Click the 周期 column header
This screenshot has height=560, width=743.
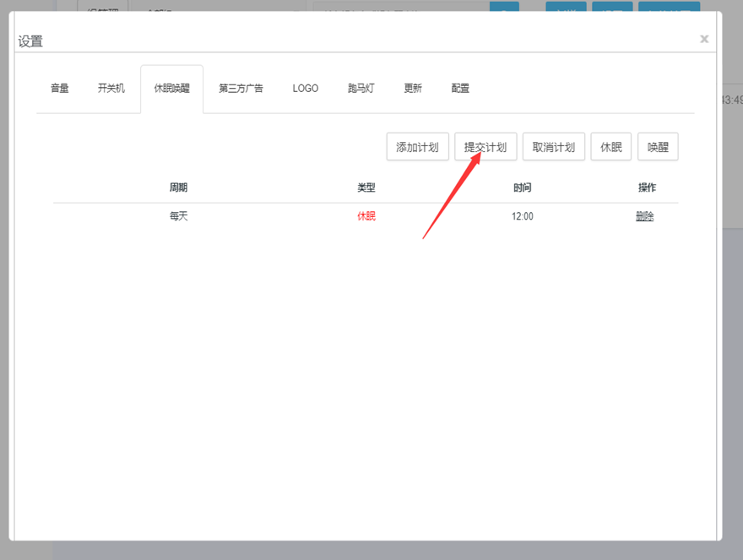[178, 188]
